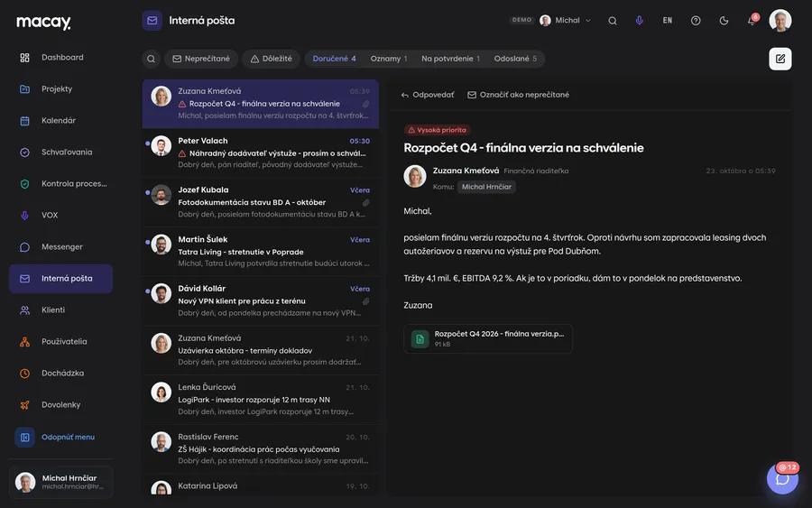Switch to the Odoslané tab
The image size is (812, 508).
(515, 59)
